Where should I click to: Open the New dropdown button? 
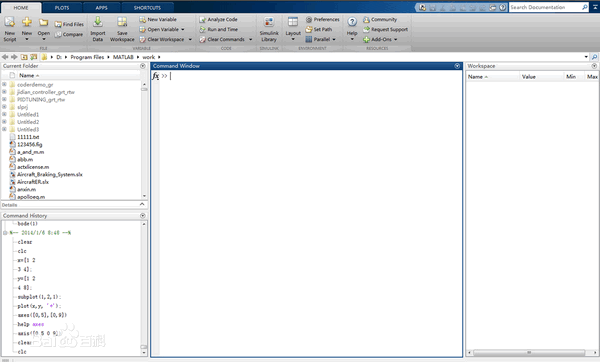[27, 29]
